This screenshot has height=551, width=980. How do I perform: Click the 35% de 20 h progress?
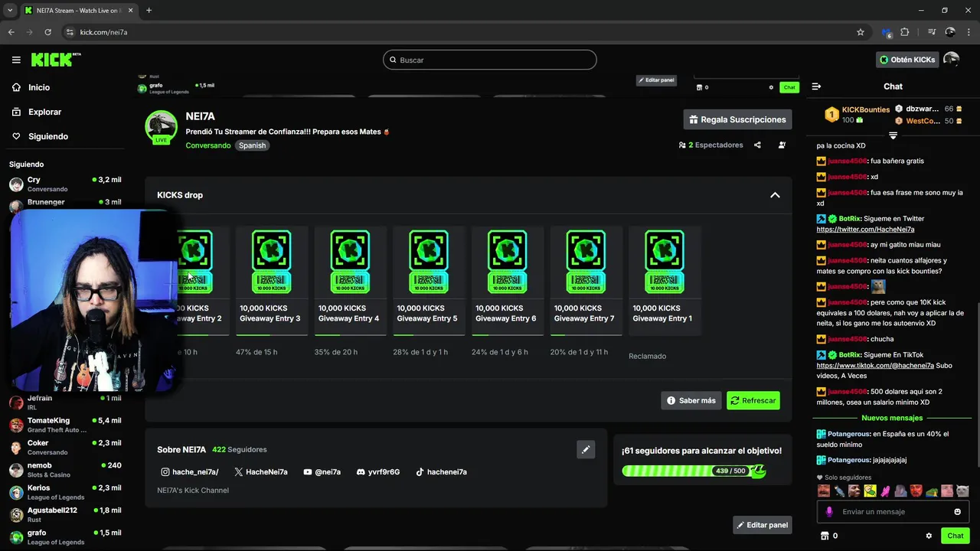point(336,352)
